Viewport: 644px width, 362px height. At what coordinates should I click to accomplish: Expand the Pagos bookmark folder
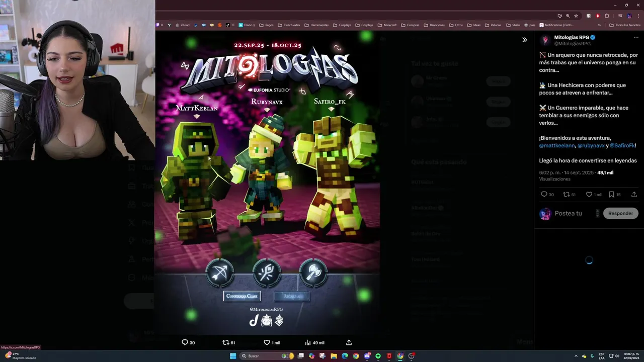click(266, 25)
